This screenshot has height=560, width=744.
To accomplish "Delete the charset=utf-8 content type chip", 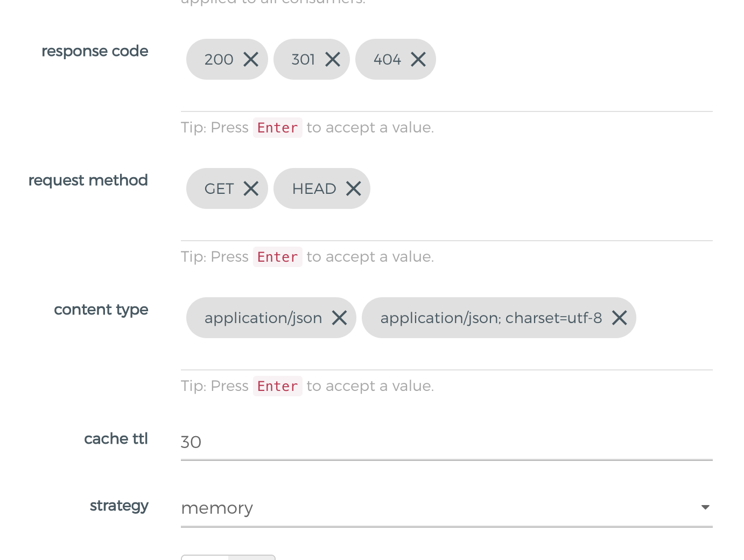I will point(620,318).
